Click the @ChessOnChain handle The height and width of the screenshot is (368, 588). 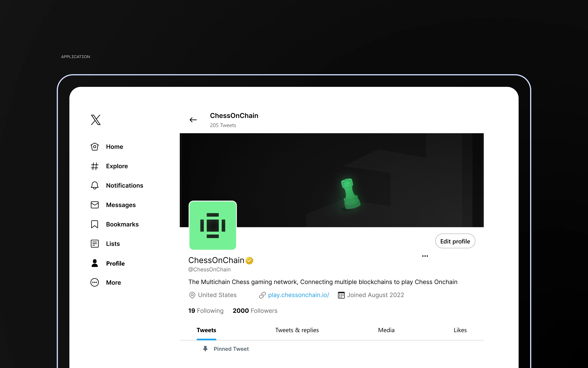[209, 269]
